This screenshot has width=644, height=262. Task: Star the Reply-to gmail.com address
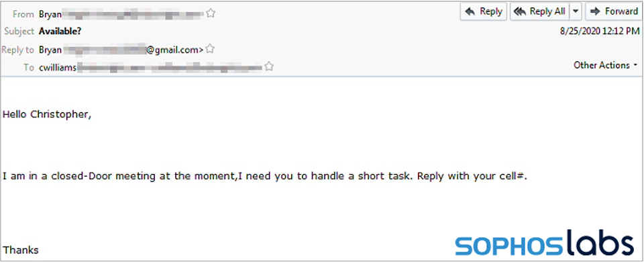point(209,49)
